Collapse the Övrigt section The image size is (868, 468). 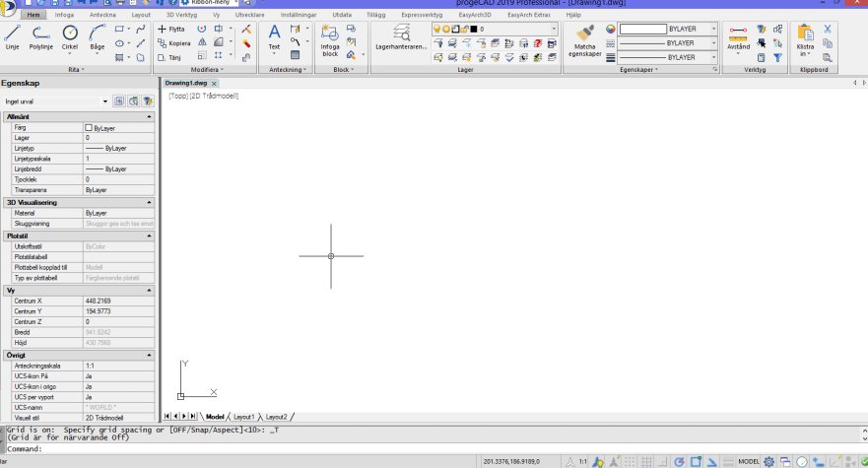tap(149, 355)
